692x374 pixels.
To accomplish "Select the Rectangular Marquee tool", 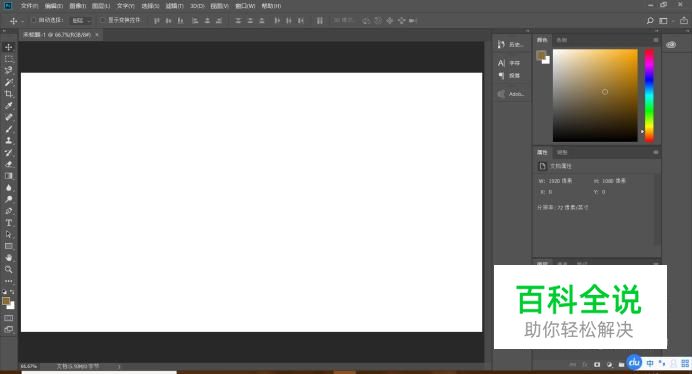I will point(8,59).
